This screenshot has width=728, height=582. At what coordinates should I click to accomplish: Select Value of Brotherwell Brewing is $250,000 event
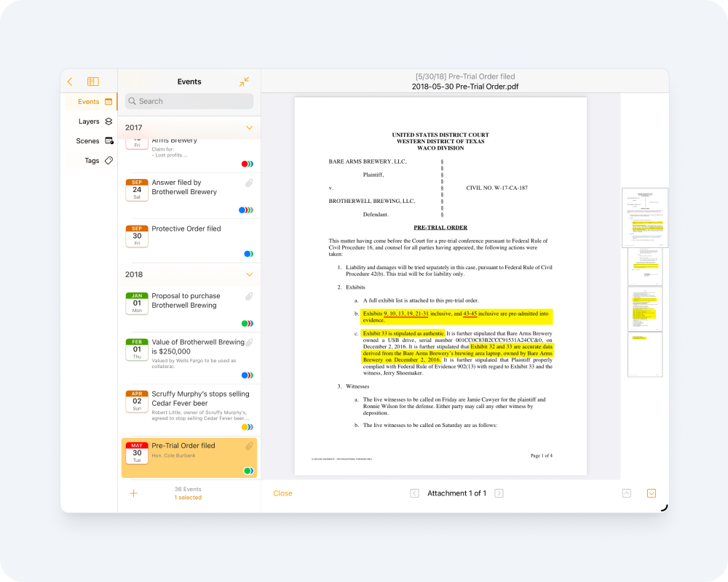pyautogui.click(x=189, y=358)
